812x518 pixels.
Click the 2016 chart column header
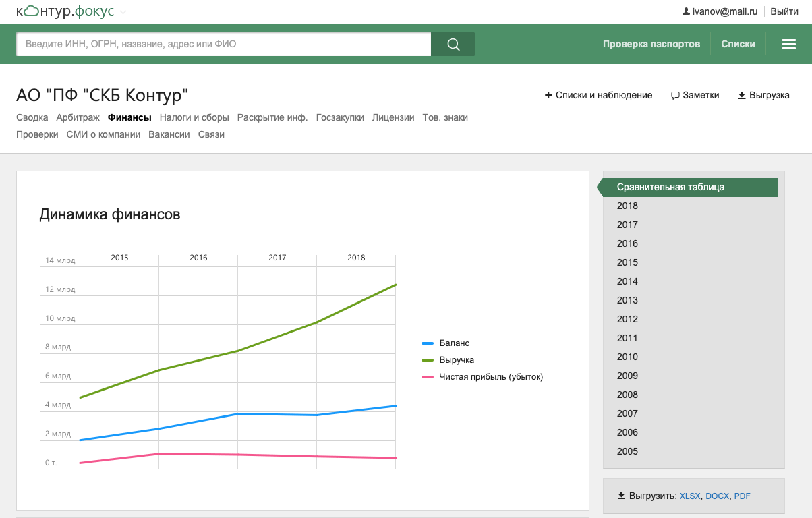point(198,258)
